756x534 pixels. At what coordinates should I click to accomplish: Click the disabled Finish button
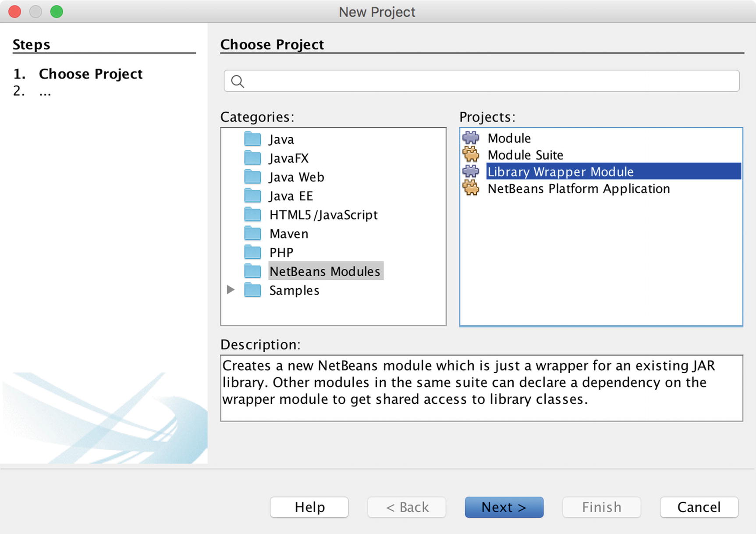(602, 507)
